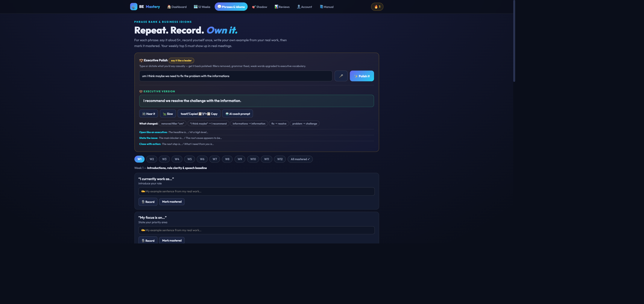Click 'i think maybe → I recommend' chip
The image size is (644, 304).
click(208, 123)
